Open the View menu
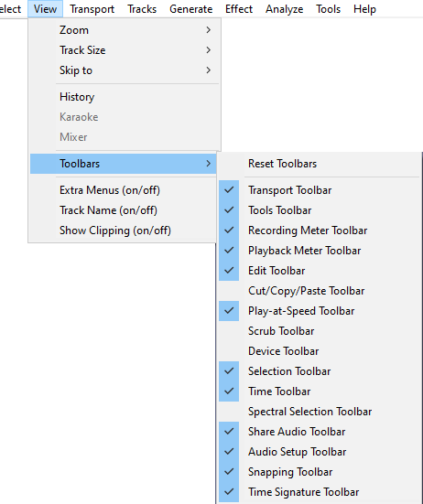The height and width of the screenshot is (504, 423). (x=45, y=9)
